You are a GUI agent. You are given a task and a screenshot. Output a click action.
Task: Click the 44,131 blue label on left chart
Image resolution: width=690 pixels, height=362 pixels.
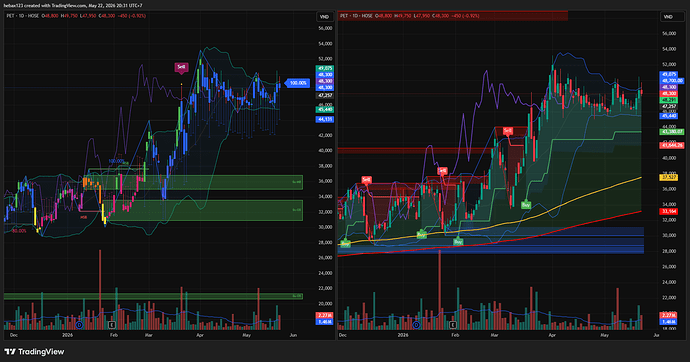click(x=325, y=119)
